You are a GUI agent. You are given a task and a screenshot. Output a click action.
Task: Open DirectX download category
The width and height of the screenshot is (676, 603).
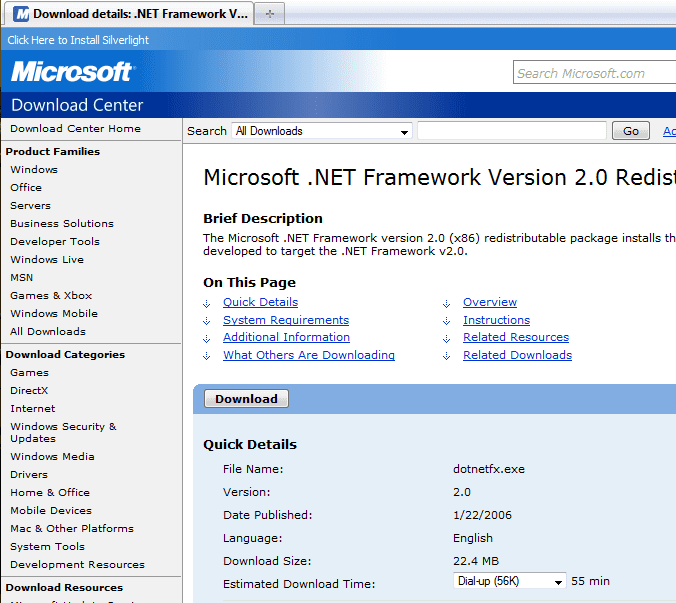coord(29,391)
